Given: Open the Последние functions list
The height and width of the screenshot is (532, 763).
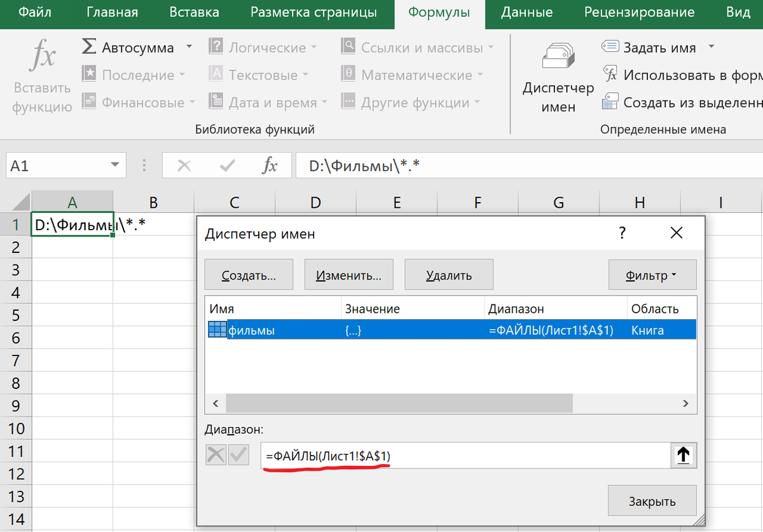Looking at the screenshot, I should point(134,75).
